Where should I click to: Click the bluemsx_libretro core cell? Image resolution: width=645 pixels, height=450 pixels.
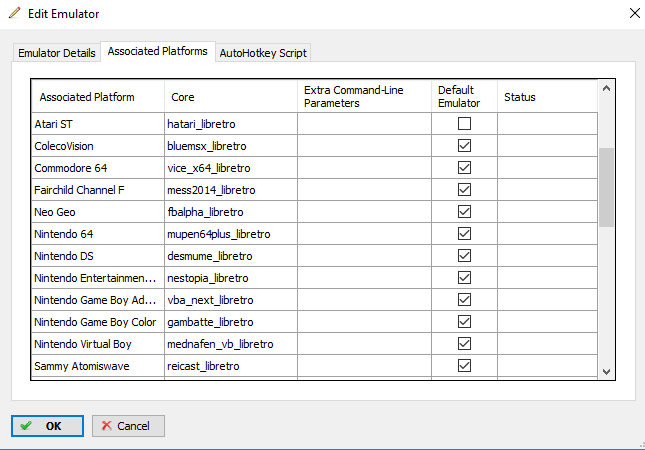(x=231, y=146)
